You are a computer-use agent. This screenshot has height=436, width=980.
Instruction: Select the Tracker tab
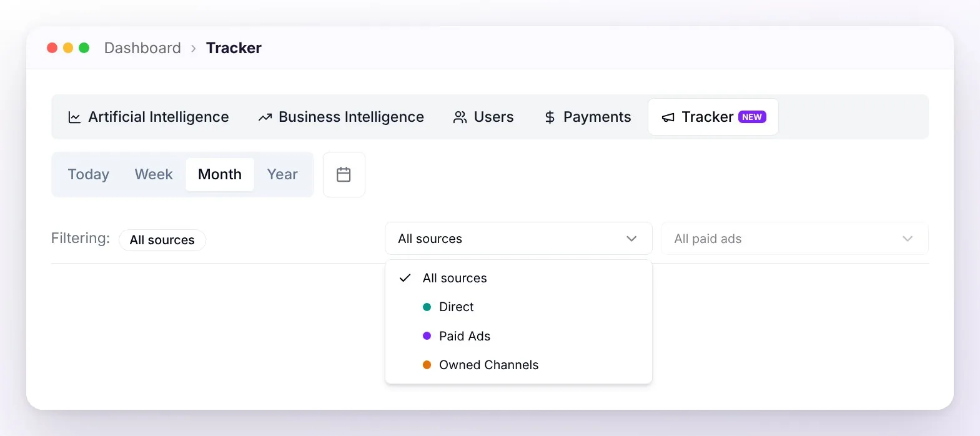[713, 117]
